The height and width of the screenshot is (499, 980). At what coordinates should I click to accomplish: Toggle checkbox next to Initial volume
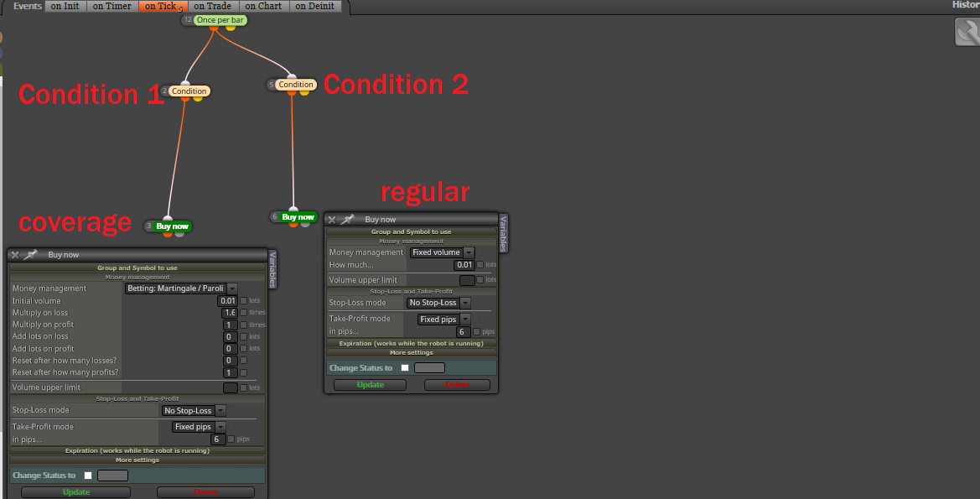click(244, 301)
